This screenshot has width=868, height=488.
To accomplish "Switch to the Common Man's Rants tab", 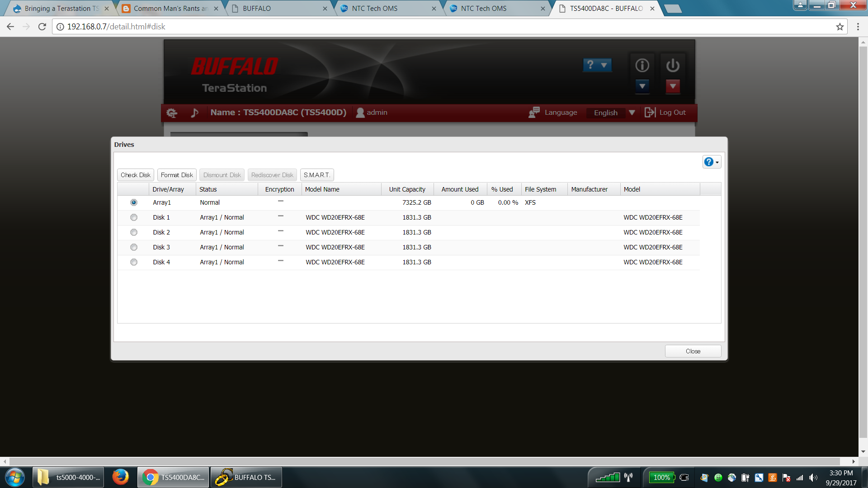I will 170,9.
